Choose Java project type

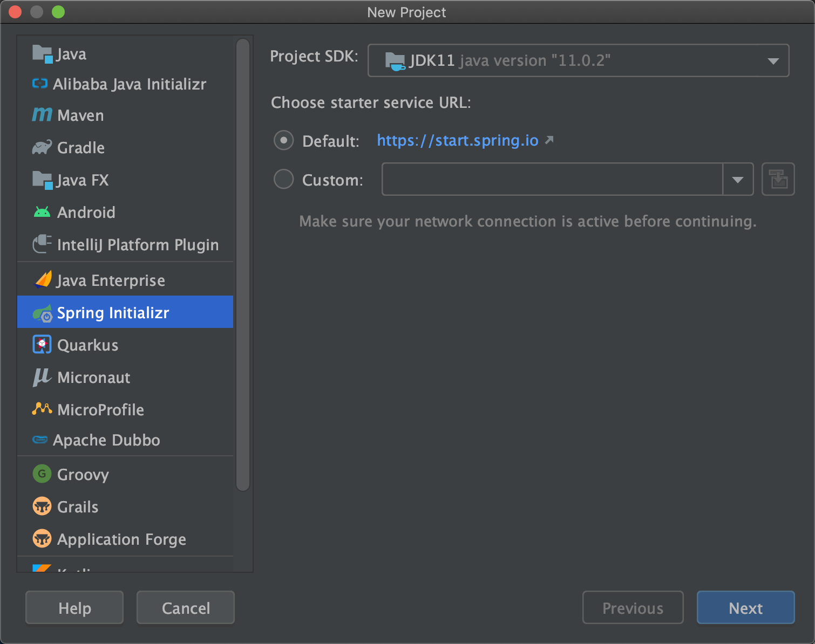click(125, 54)
